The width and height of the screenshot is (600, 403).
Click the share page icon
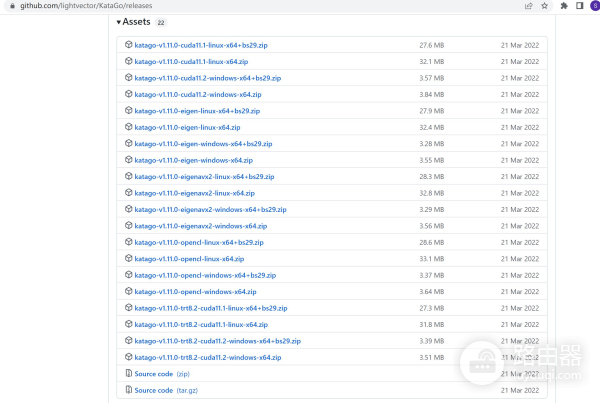tap(528, 5)
